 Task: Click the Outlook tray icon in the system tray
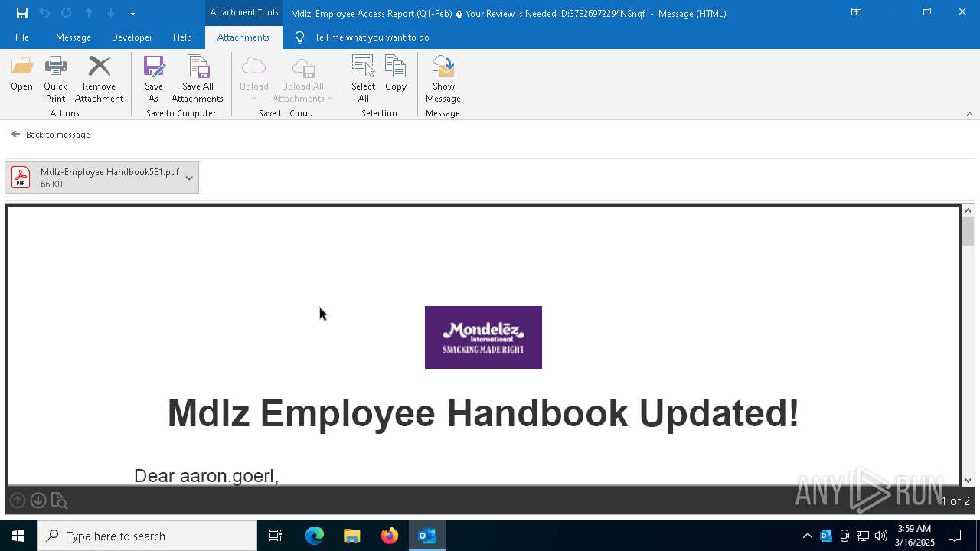[x=826, y=536]
